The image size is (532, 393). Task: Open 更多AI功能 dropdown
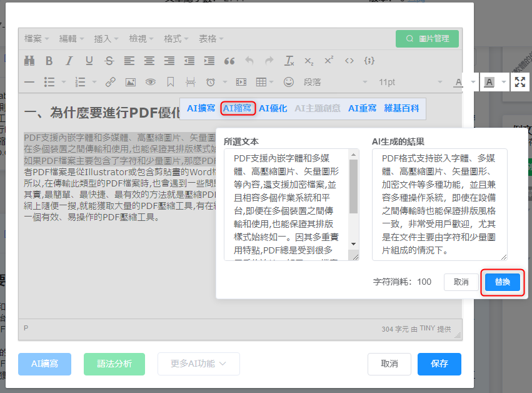coord(198,364)
